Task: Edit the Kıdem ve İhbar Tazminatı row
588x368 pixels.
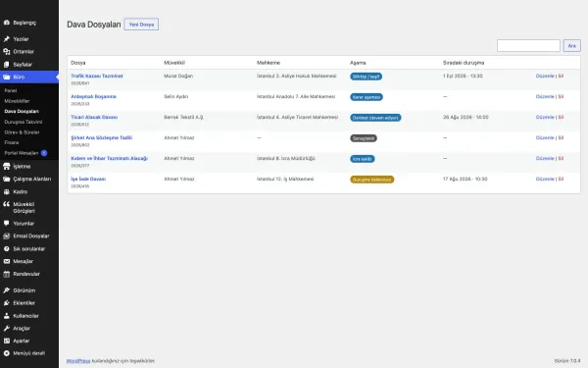Action: [x=545, y=158]
